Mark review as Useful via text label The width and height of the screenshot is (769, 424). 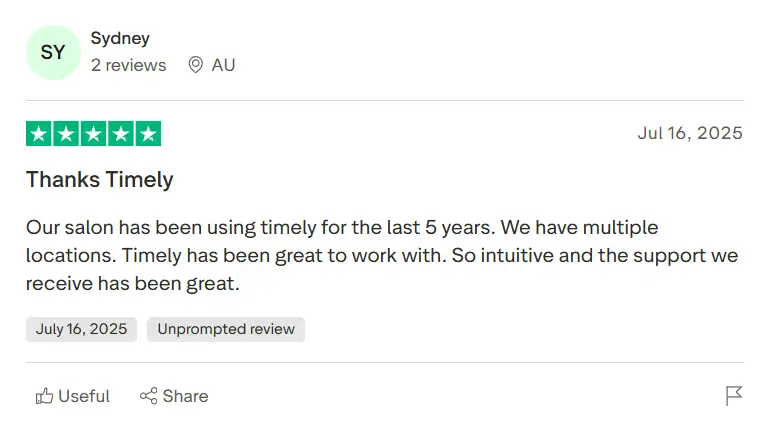pos(84,396)
